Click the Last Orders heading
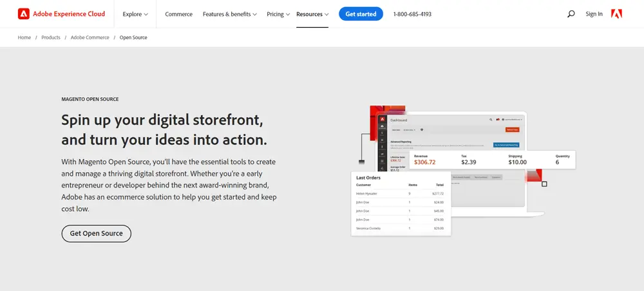The image size is (644, 291). pos(368,178)
